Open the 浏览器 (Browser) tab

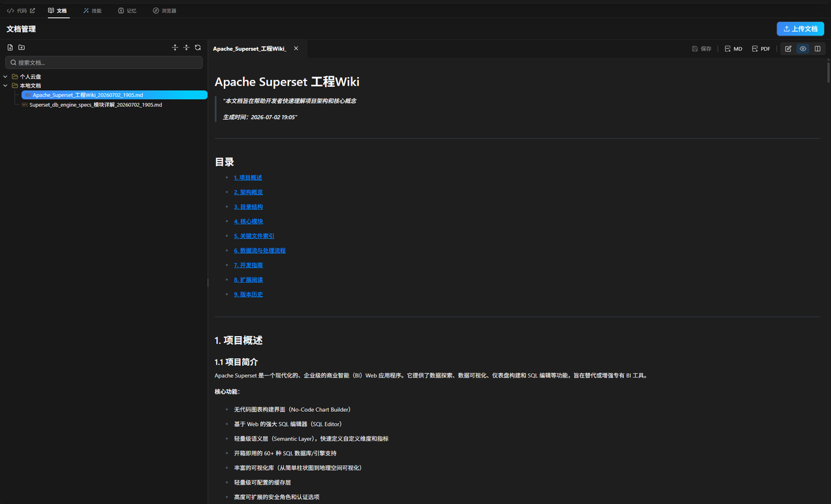pyautogui.click(x=165, y=11)
